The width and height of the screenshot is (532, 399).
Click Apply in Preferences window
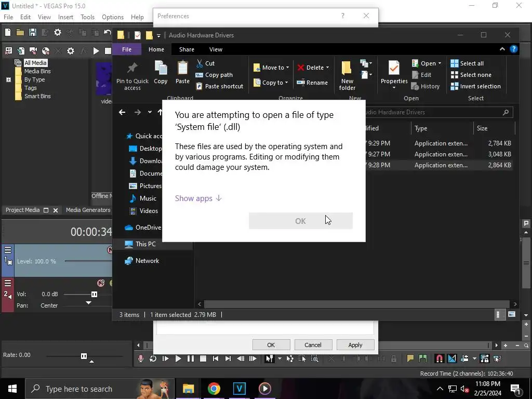355,345
